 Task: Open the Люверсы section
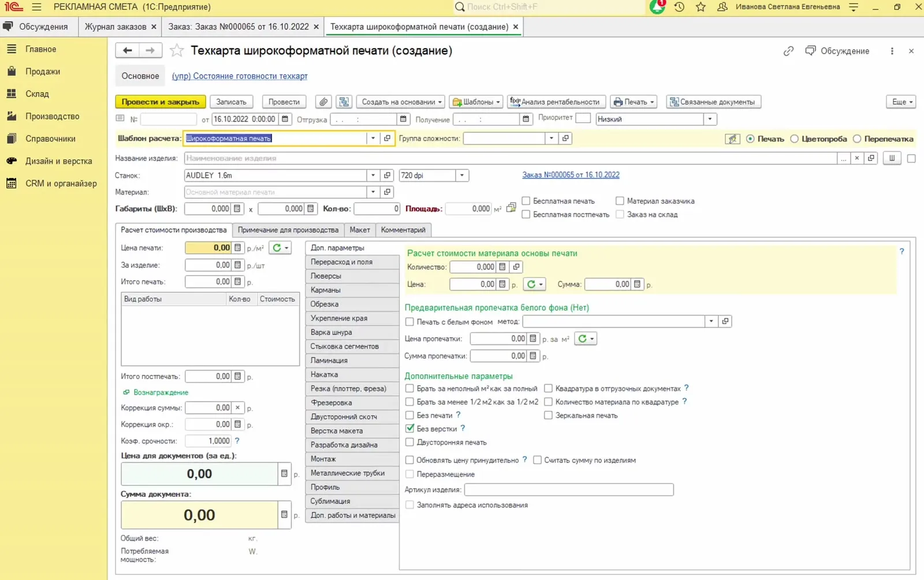pos(352,276)
